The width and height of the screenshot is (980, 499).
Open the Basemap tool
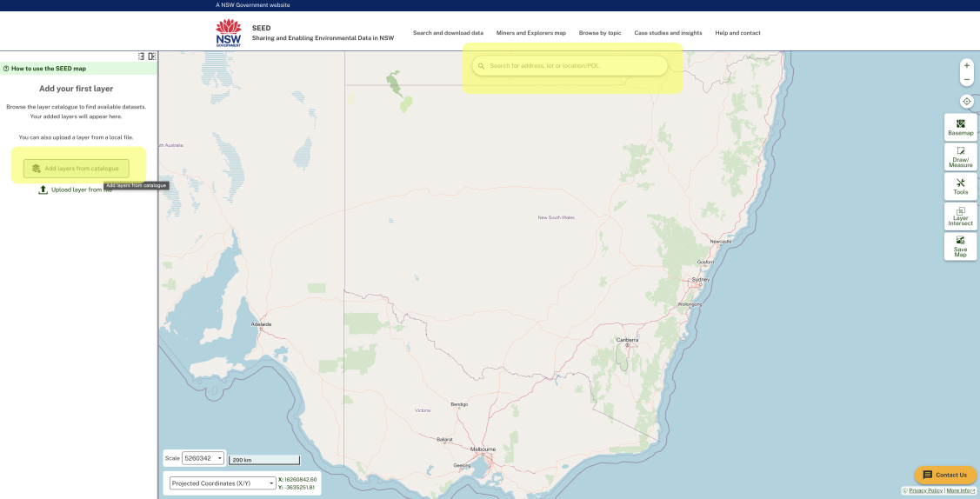pyautogui.click(x=961, y=128)
